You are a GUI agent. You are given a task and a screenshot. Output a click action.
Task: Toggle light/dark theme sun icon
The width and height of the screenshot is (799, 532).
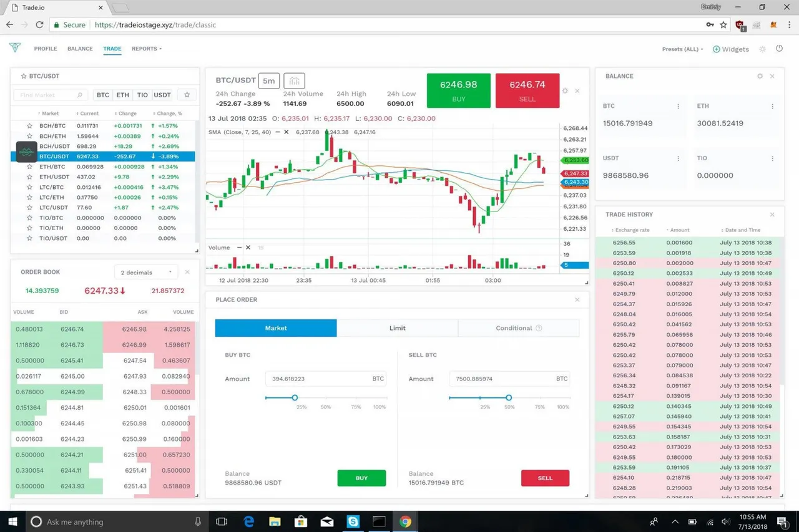coord(762,49)
